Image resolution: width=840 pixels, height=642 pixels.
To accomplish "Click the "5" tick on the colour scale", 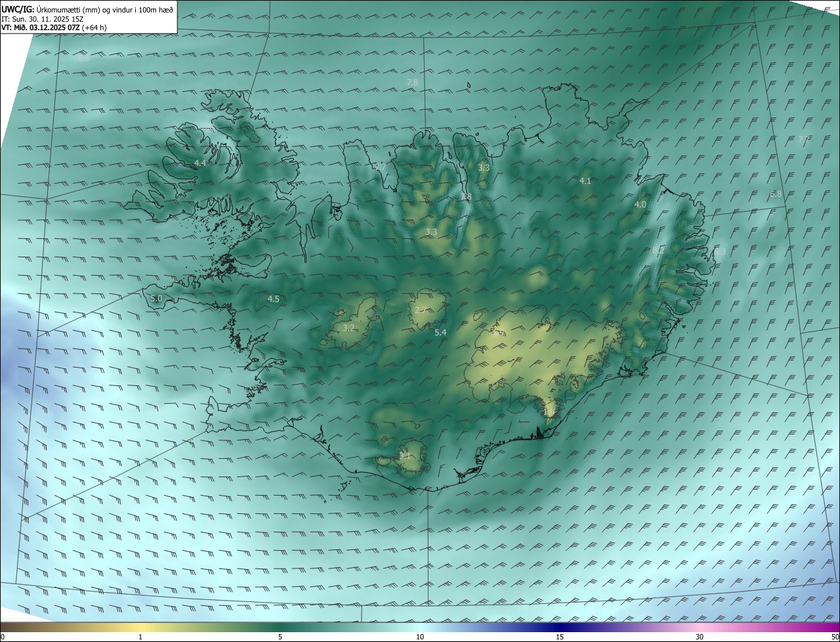I will click(280, 637).
